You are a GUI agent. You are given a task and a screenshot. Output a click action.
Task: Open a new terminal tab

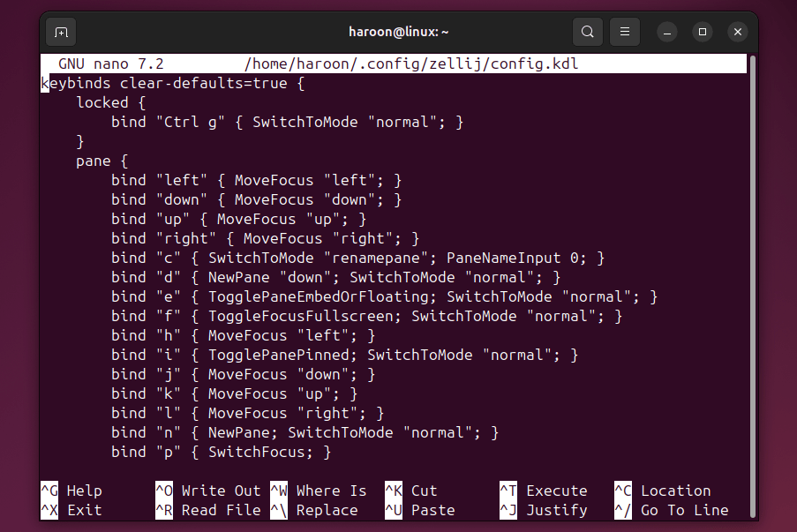click(61, 32)
